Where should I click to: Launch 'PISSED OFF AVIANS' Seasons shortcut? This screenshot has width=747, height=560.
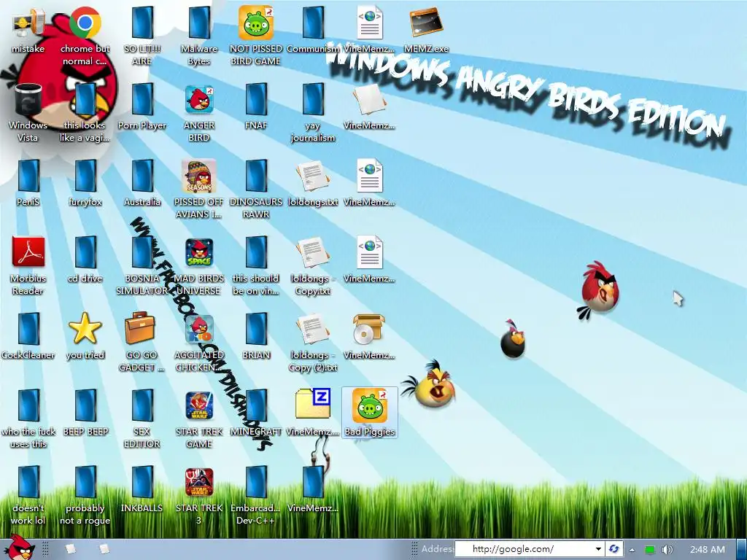coord(199,190)
